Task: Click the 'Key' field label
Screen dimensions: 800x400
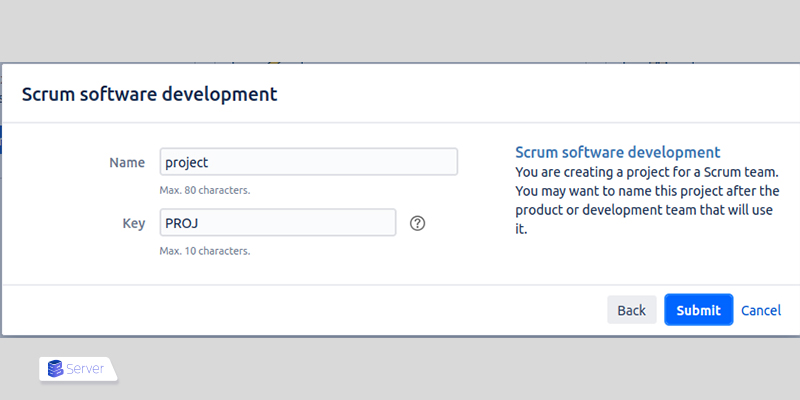Action: (134, 223)
